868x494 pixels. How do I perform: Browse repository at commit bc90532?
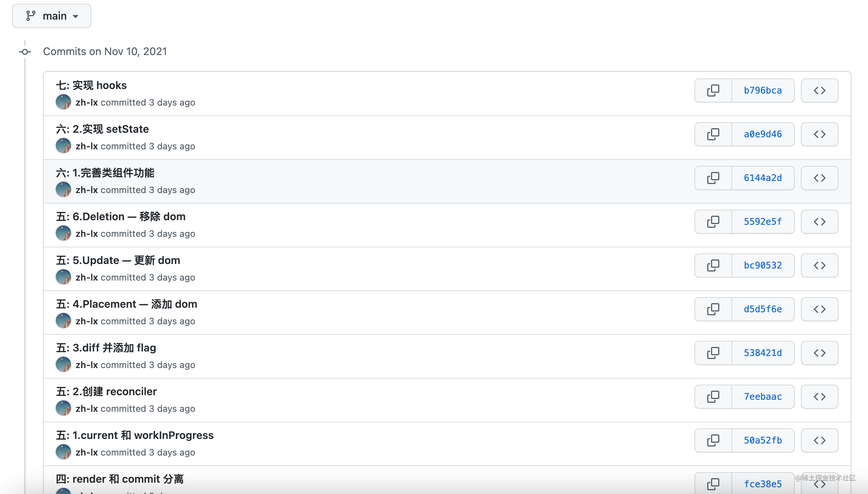[819, 265]
